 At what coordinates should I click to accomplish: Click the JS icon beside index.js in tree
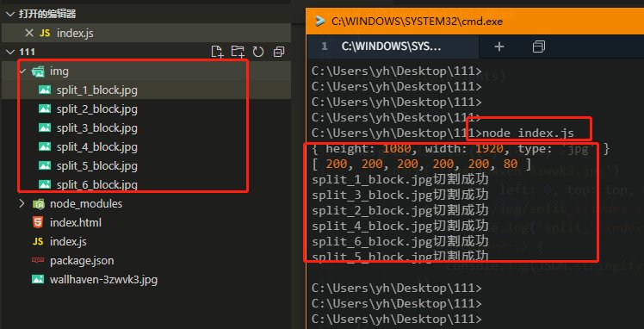point(38,241)
